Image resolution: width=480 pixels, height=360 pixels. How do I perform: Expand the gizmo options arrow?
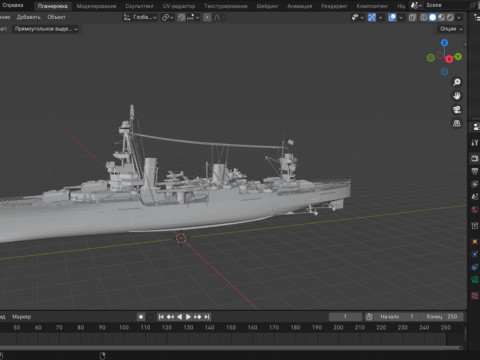(x=380, y=17)
